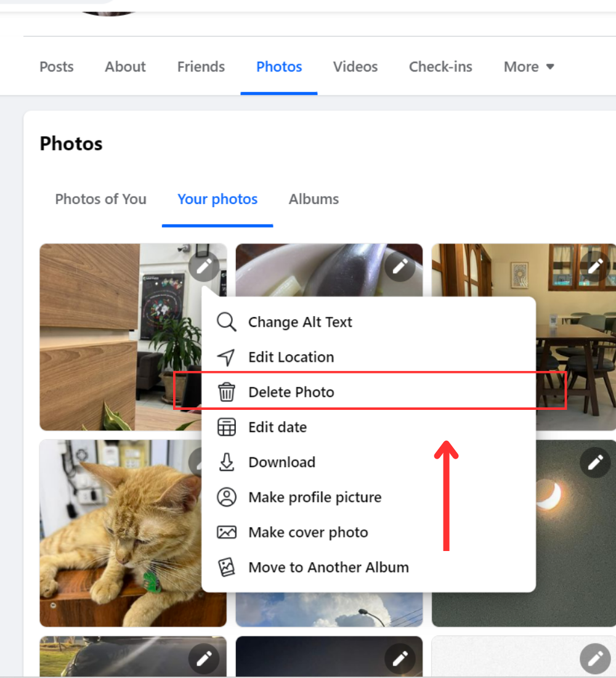Click the arrow icon beside Edit Location
Image resolution: width=616 pixels, height=678 pixels.
227,357
